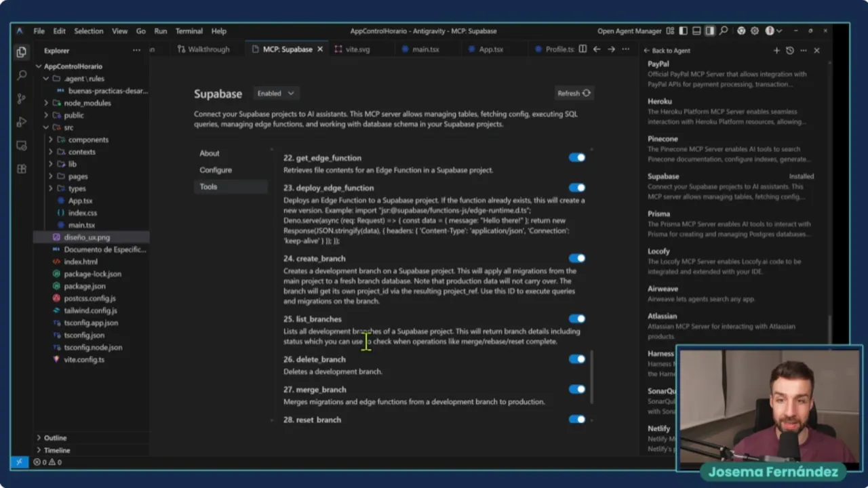This screenshot has height=488, width=868.
Task: Open Source Control in activity bar
Action: (x=21, y=98)
